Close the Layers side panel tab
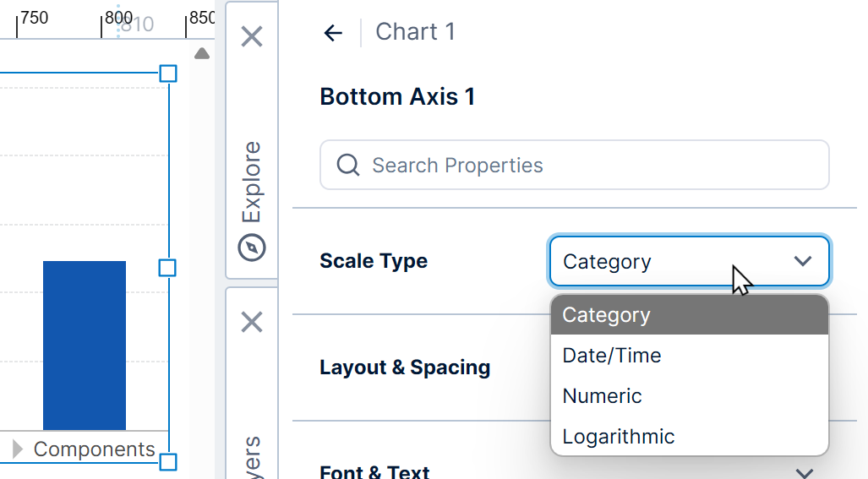The image size is (868, 479). [252, 322]
